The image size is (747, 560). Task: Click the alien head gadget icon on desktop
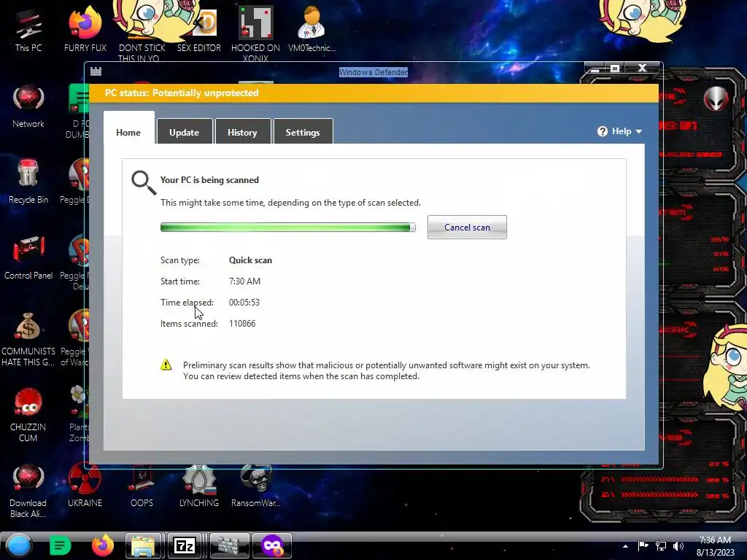tap(716, 98)
